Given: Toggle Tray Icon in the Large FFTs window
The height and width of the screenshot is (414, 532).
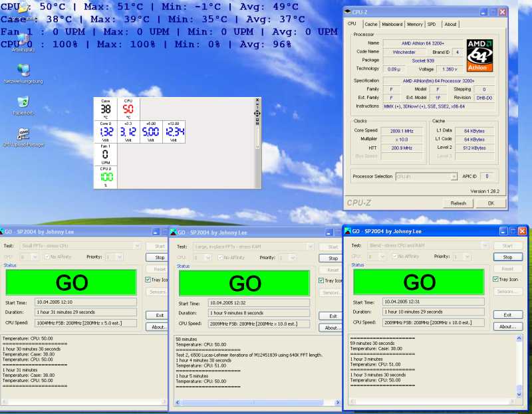Looking at the screenshot, I should 321,280.
